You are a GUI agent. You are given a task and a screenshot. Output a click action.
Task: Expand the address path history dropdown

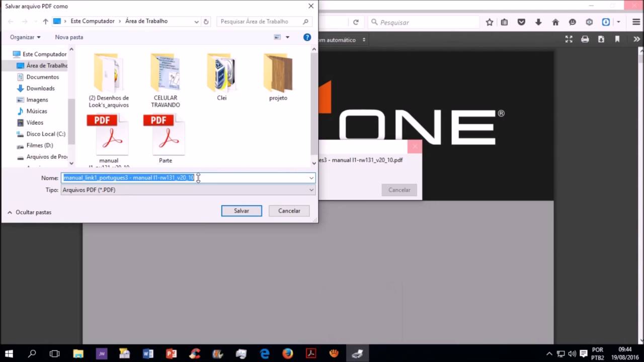click(x=196, y=22)
